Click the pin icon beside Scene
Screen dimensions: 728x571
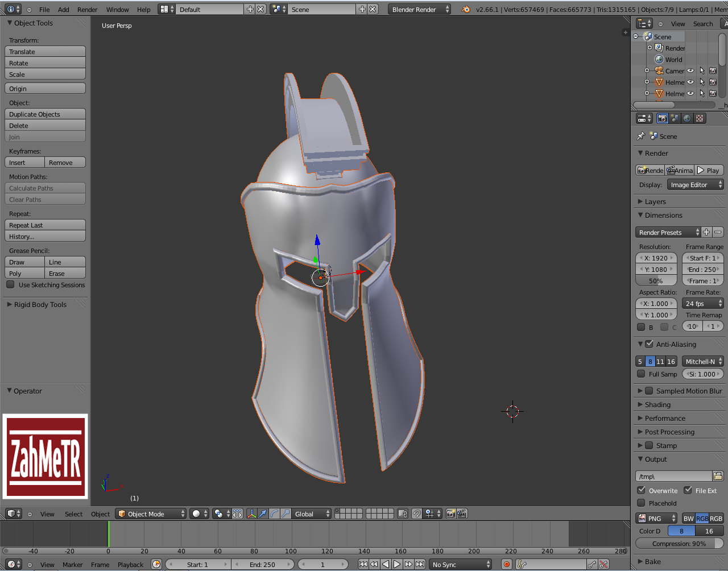click(x=641, y=136)
